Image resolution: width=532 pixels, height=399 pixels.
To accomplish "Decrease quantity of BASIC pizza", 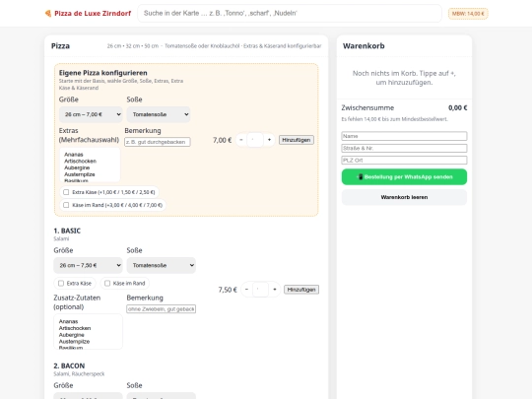I will point(246,290).
